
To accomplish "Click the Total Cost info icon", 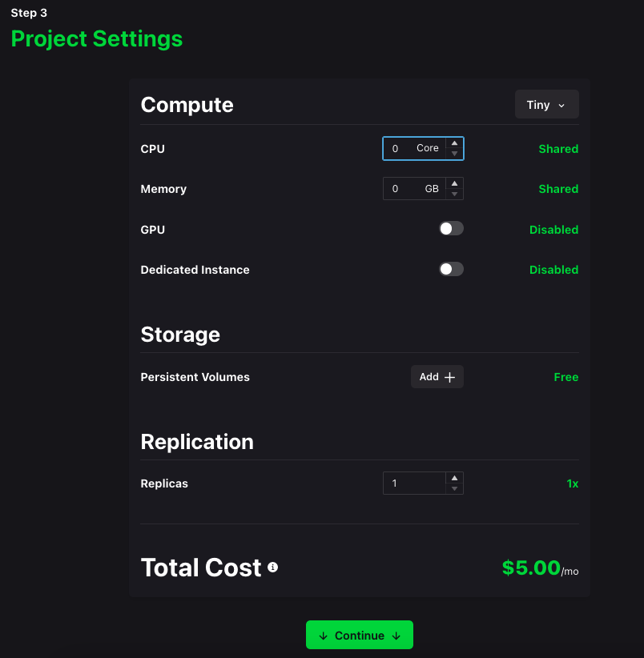I will pyautogui.click(x=272, y=568).
